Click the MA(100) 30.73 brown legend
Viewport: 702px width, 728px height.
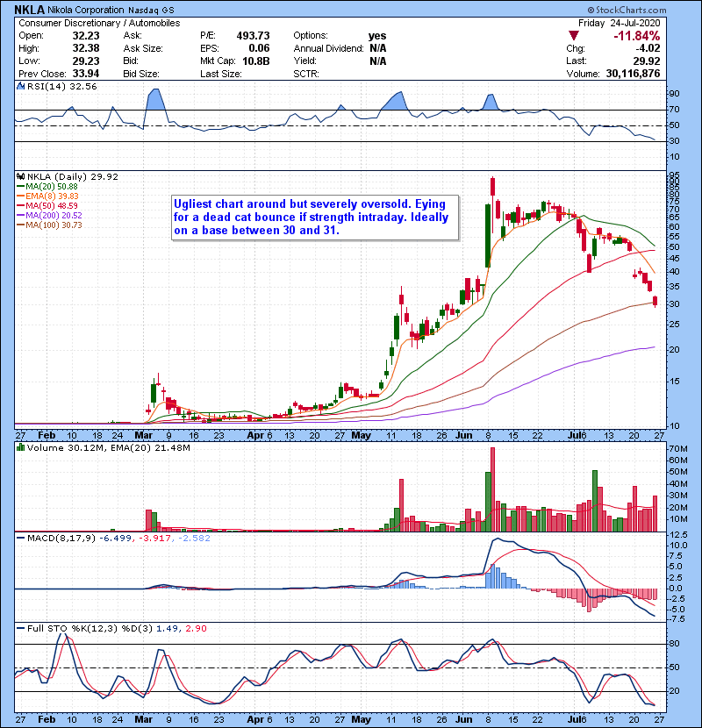49,225
